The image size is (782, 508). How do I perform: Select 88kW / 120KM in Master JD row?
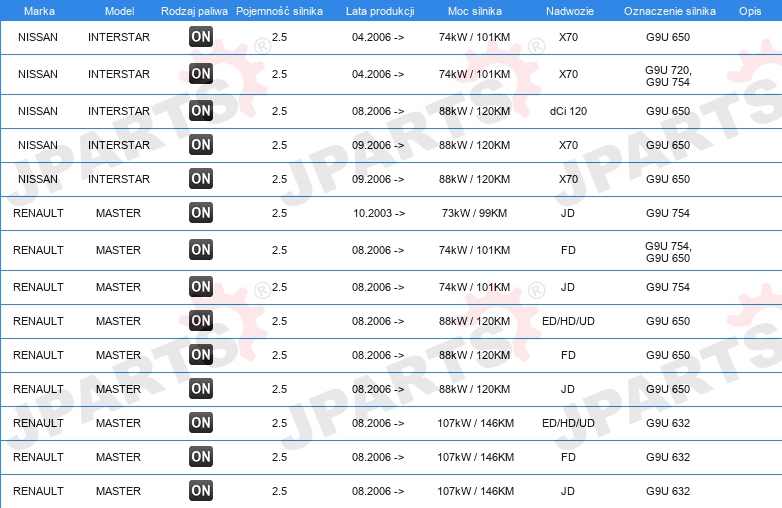coord(474,389)
